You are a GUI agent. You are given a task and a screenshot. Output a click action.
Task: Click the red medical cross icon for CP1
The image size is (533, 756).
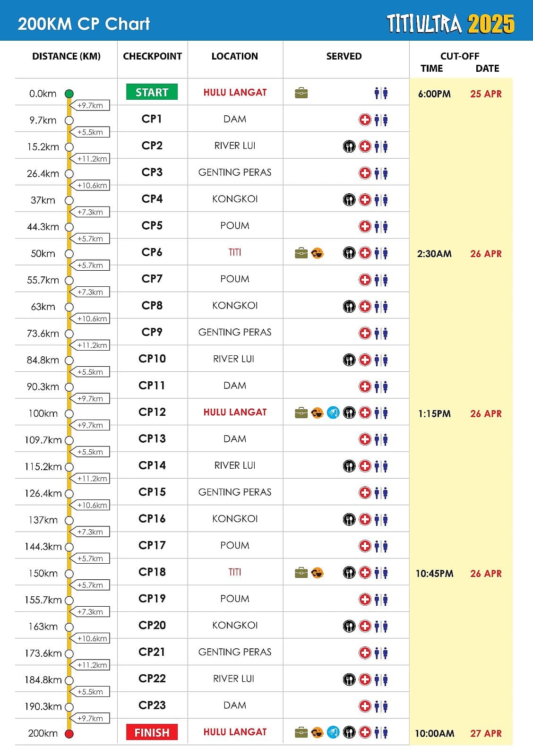point(365,120)
